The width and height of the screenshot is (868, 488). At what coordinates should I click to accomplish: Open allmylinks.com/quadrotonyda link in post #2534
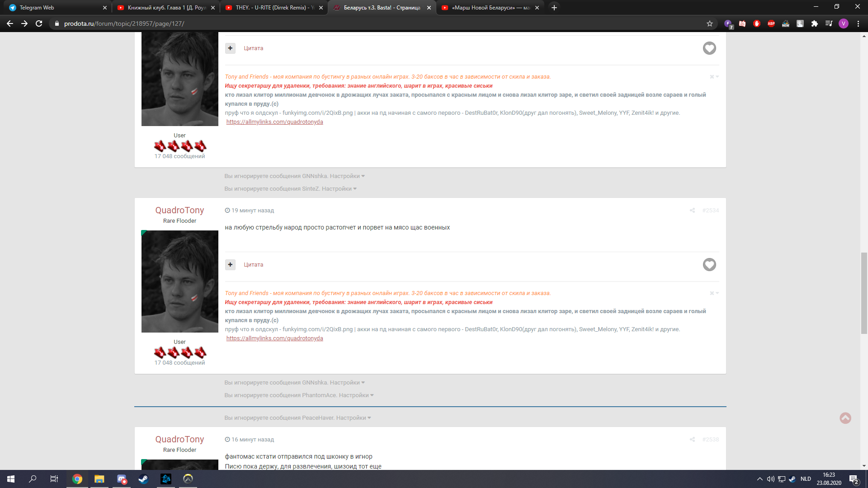pyautogui.click(x=274, y=338)
